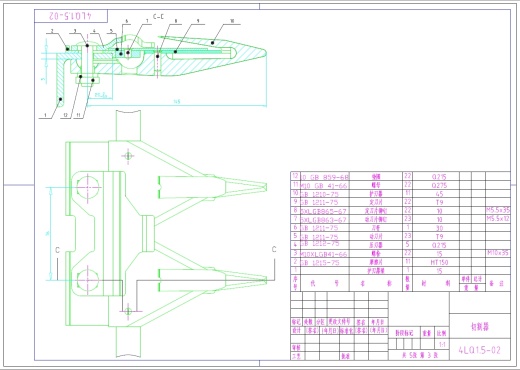The height and width of the screenshot is (370, 520).
Task: Click the 审核 review label cell
Action: point(296,348)
